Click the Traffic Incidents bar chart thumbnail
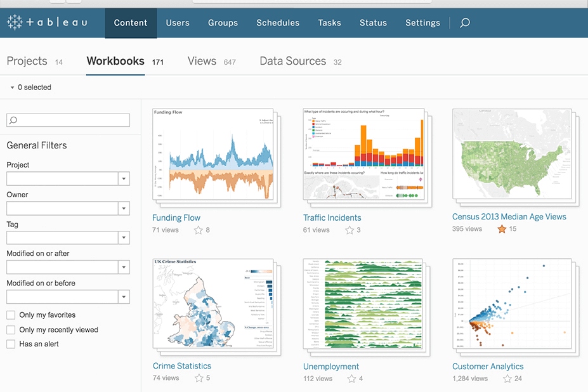This screenshot has height=392, width=588. point(363,155)
